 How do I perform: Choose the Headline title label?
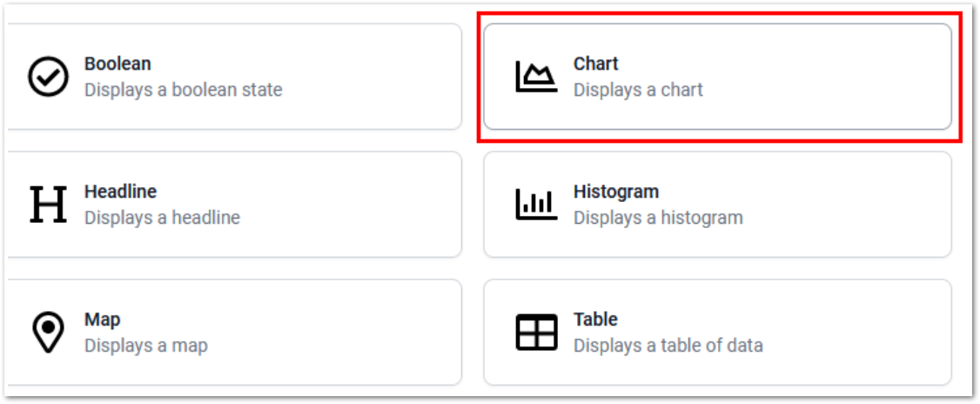[x=120, y=192]
